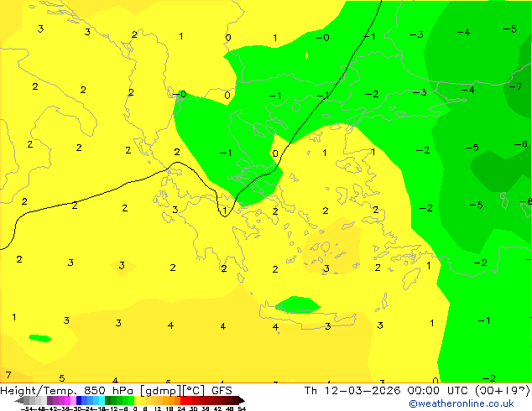Click the purple section of the color legend
Screen dimensions: 532x411
tap(61, 400)
